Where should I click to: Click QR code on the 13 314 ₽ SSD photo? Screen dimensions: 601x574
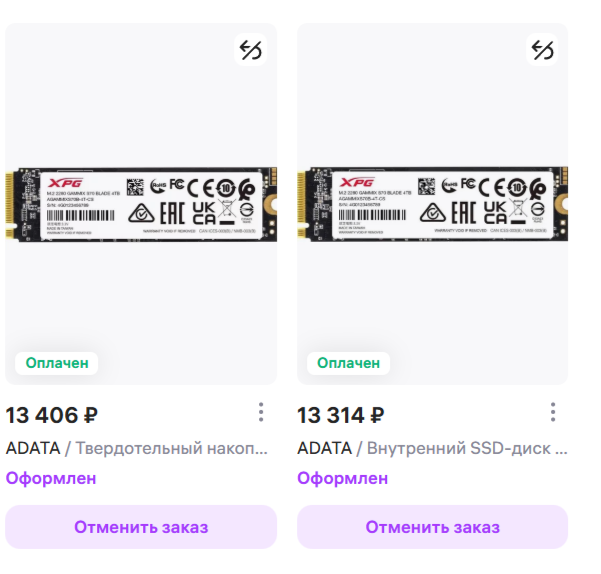pyautogui.click(x=427, y=186)
